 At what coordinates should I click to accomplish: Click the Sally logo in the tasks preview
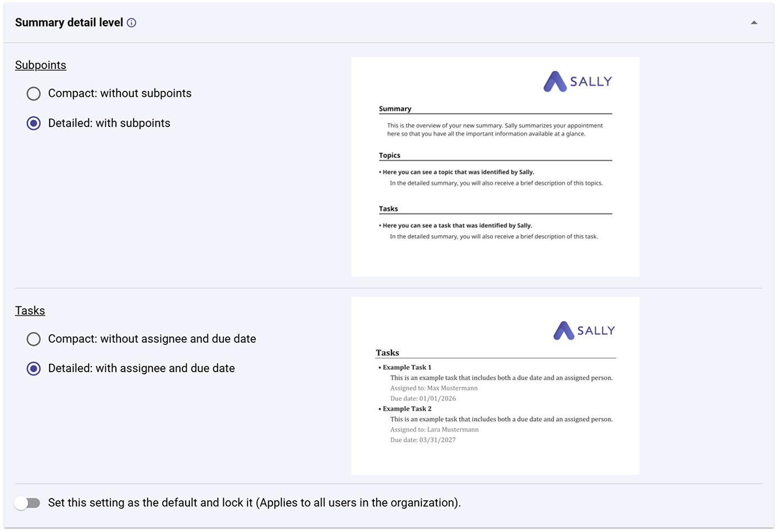584,330
